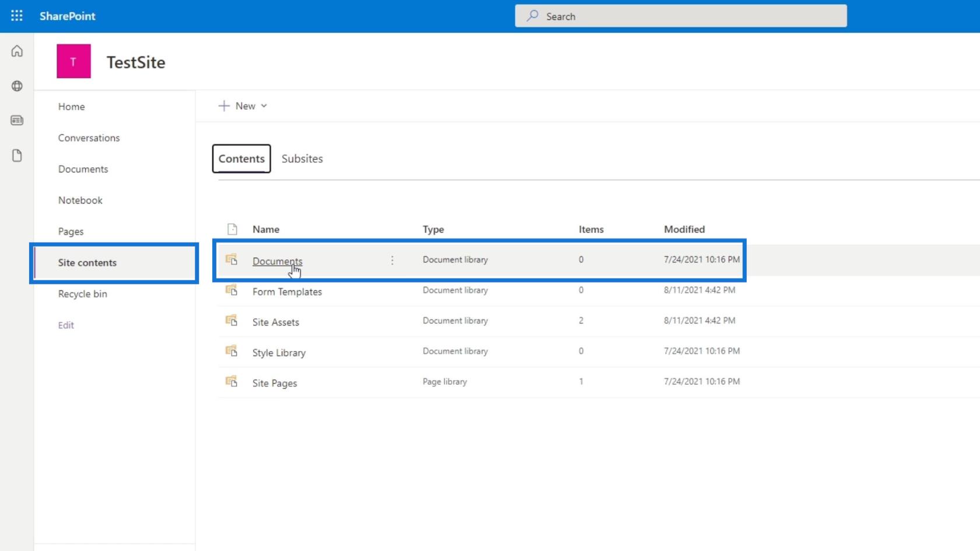The image size is (980, 551).
Task: Sort by the Name column header
Action: [265, 229]
